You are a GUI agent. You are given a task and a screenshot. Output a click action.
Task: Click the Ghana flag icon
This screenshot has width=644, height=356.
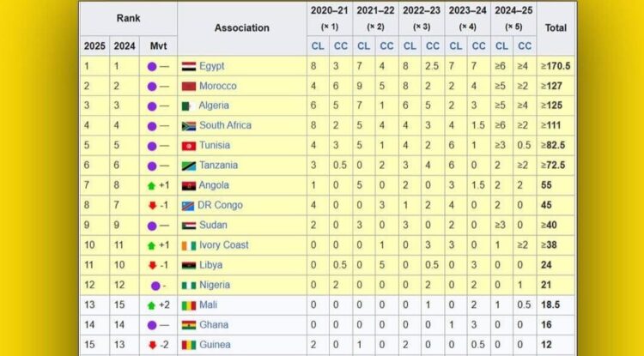(189, 324)
